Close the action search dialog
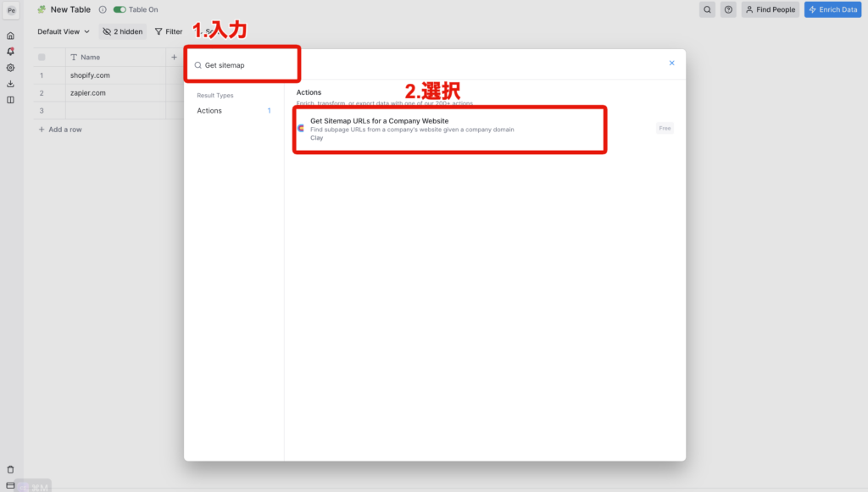Viewport: 868px width, 492px height. click(671, 63)
